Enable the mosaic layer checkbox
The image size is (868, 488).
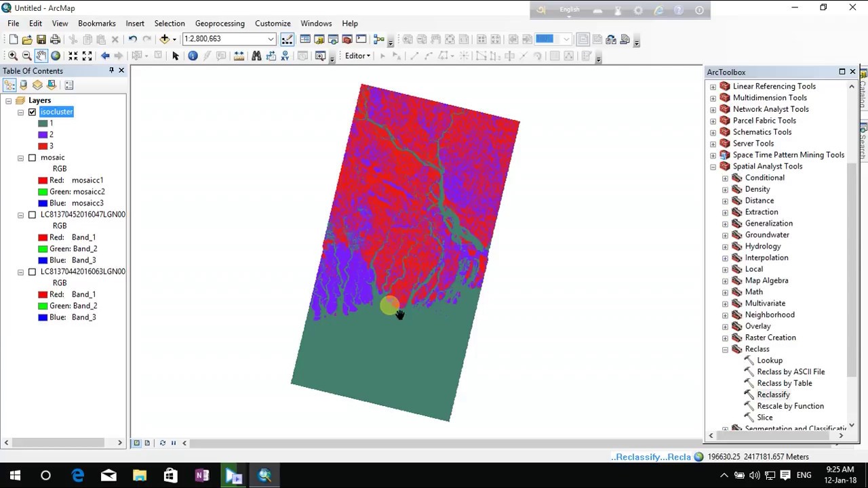32,157
